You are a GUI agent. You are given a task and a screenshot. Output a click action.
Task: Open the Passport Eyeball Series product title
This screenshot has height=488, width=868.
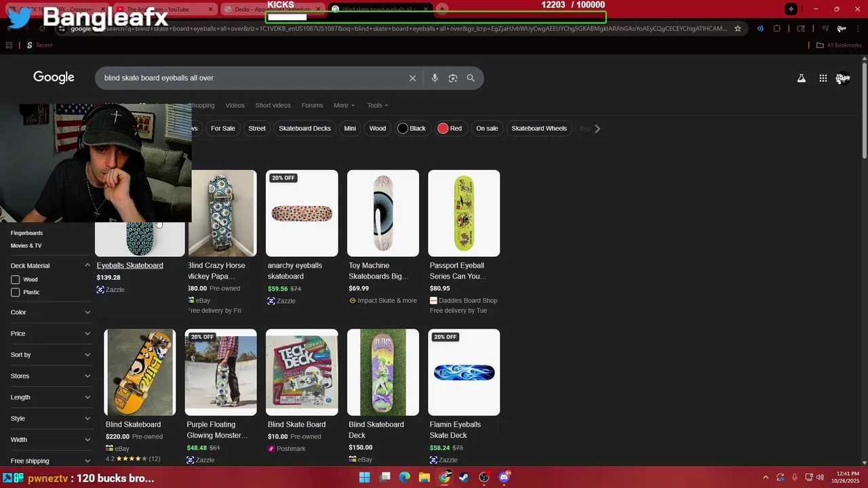tap(458, 271)
